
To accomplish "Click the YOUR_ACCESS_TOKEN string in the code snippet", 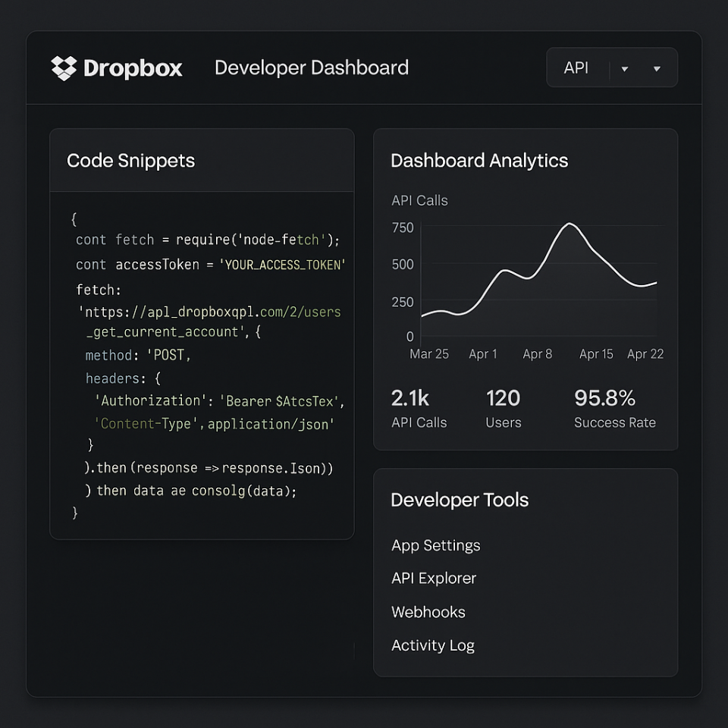I will [284, 264].
